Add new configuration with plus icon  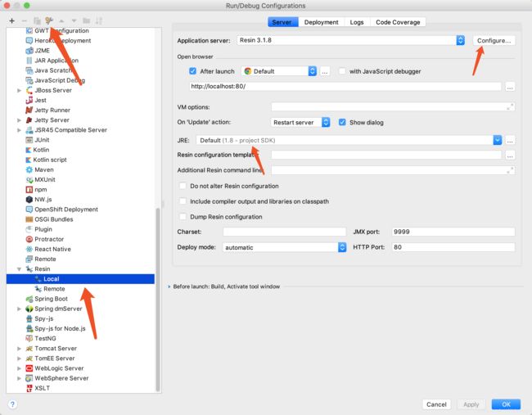(12, 20)
